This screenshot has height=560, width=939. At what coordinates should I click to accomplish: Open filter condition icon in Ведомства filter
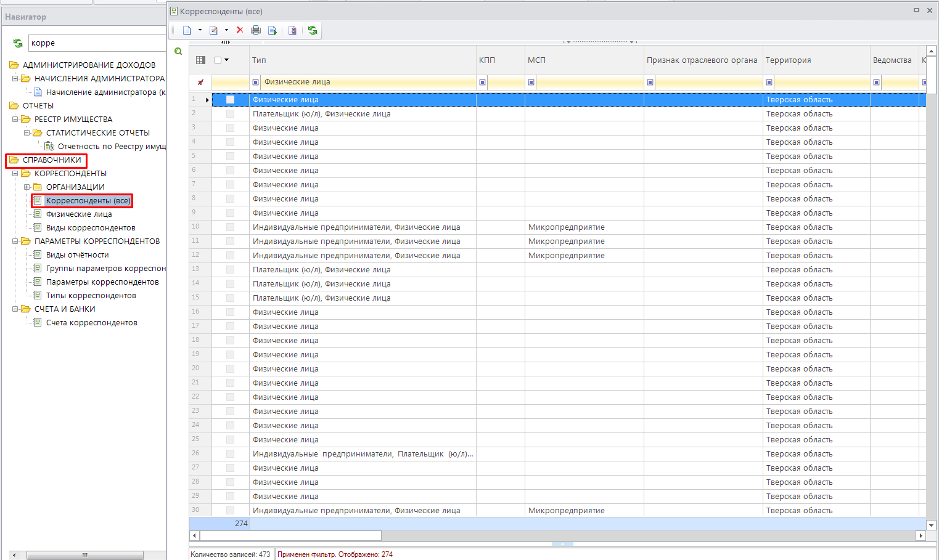click(877, 82)
